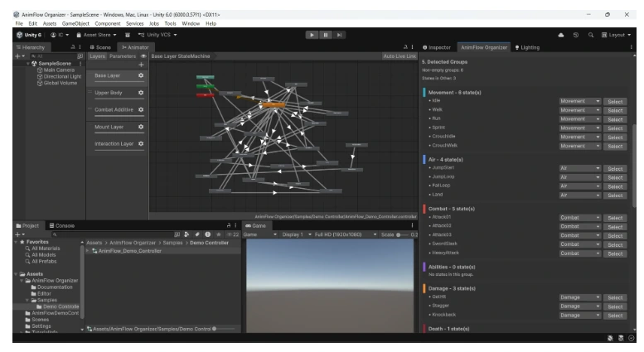644x352 pixels.
Task: Click Search by Label tag icon in Project
Action: click(197, 234)
